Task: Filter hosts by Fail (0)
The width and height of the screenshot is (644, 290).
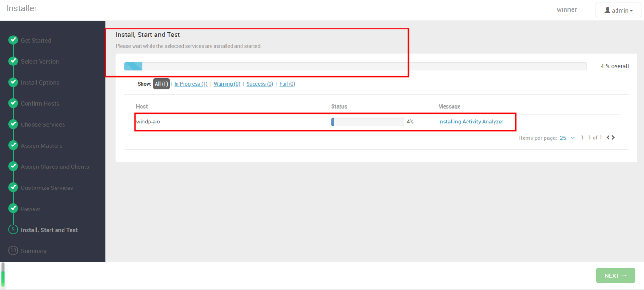Action: coord(287,84)
